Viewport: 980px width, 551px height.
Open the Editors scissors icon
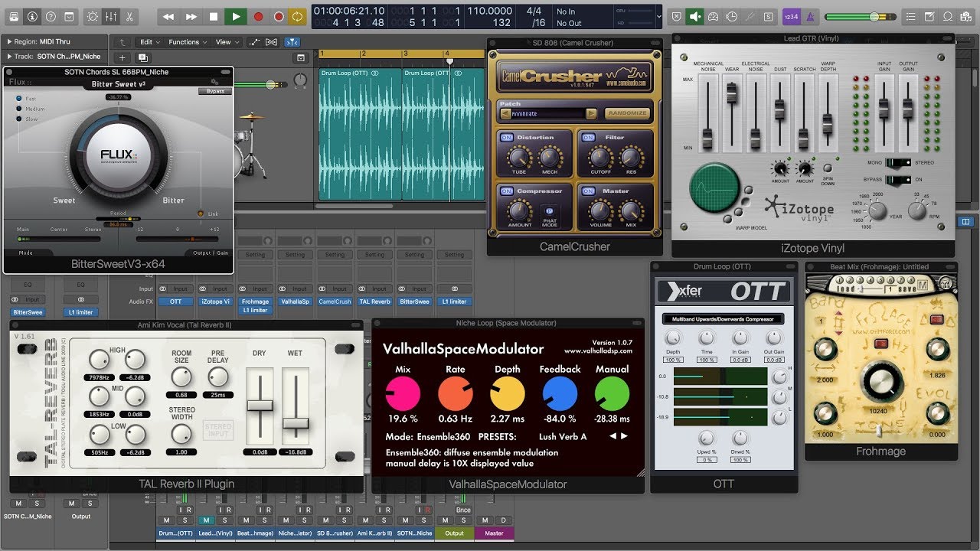(128, 16)
